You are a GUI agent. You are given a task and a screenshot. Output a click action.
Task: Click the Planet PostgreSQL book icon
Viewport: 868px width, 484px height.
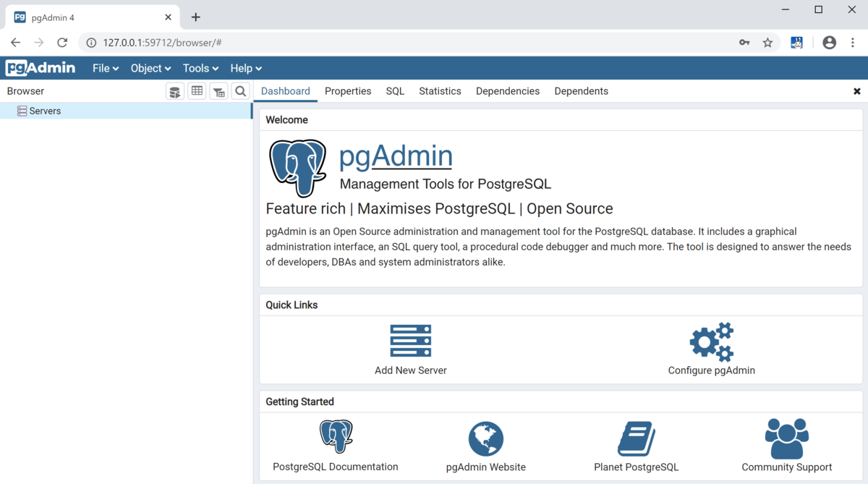tap(637, 438)
